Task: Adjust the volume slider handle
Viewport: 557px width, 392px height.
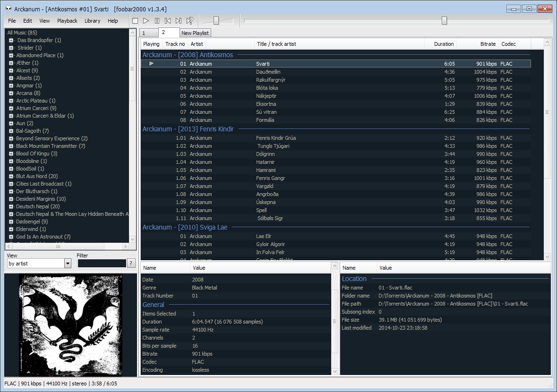Action: [x=216, y=20]
